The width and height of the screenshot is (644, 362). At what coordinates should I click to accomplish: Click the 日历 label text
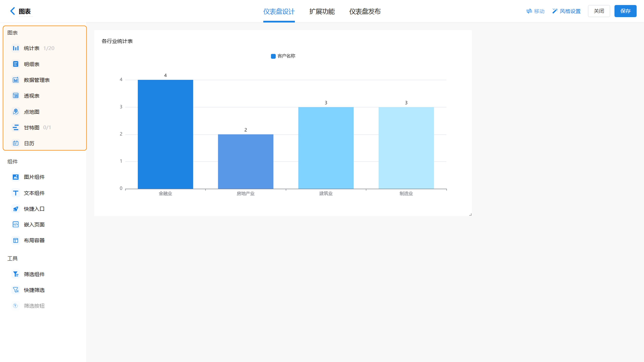[29, 143]
